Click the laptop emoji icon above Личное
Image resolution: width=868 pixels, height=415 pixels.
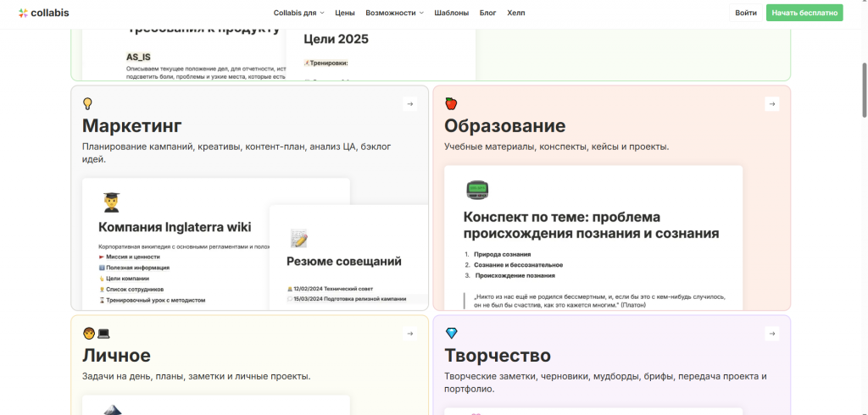(x=103, y=334)
